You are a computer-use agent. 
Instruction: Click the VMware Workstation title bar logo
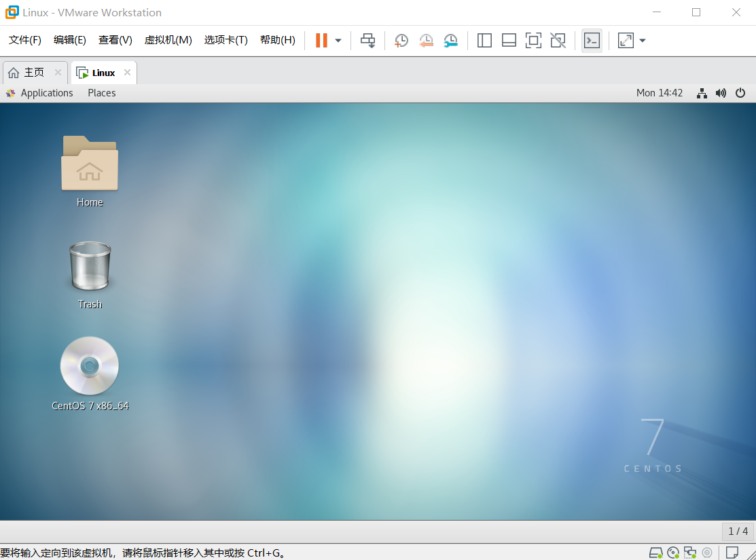[12, 12]
